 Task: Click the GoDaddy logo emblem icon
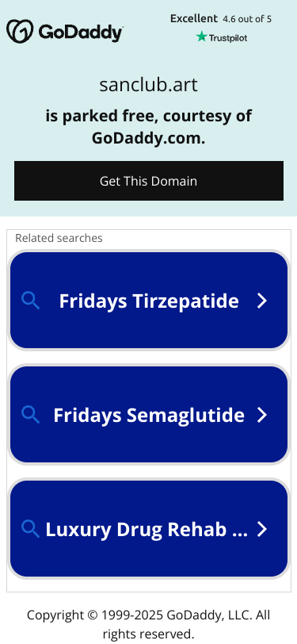pos(19,31)
